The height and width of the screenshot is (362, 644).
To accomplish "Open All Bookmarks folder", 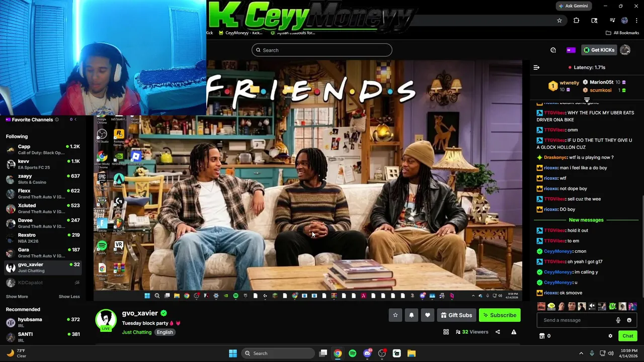I will 622,33.
